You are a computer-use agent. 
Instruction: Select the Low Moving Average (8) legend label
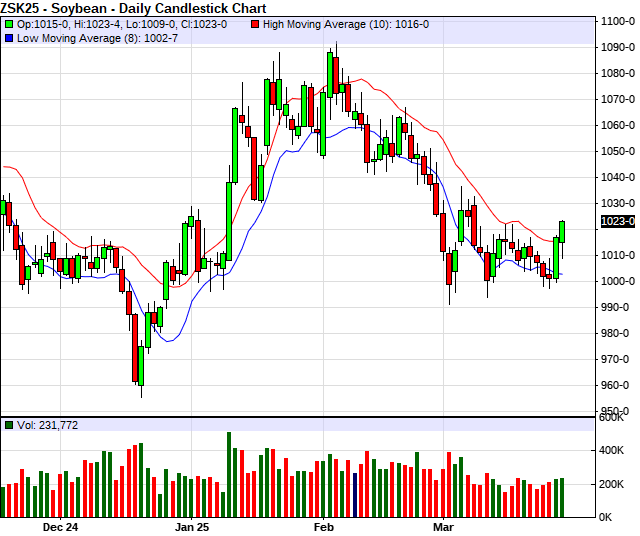[79, 37]
